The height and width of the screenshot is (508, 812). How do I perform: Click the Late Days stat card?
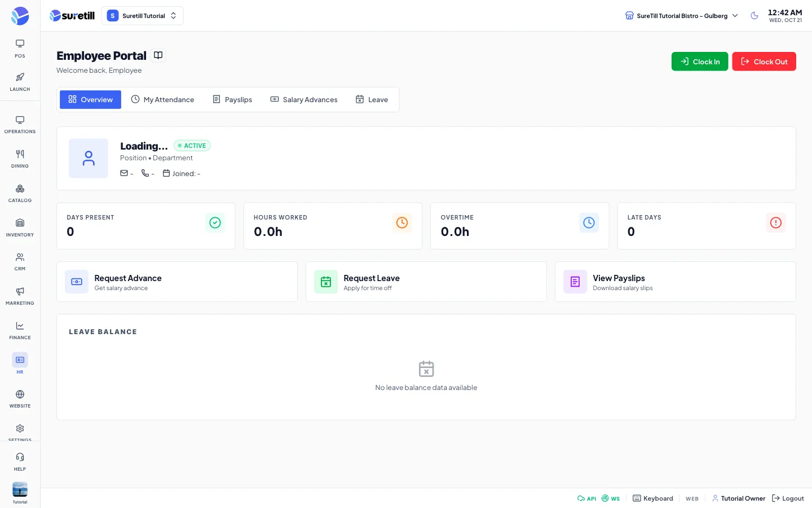point(707,226)
